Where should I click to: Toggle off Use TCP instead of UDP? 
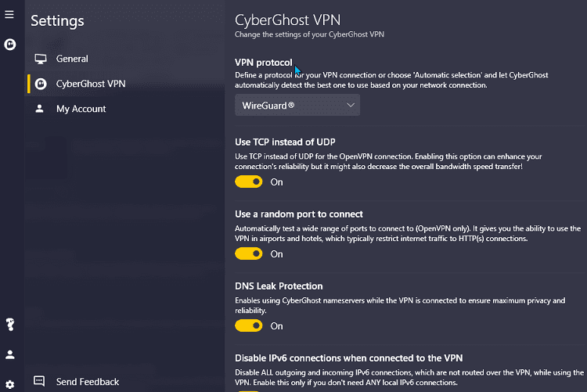249,182
